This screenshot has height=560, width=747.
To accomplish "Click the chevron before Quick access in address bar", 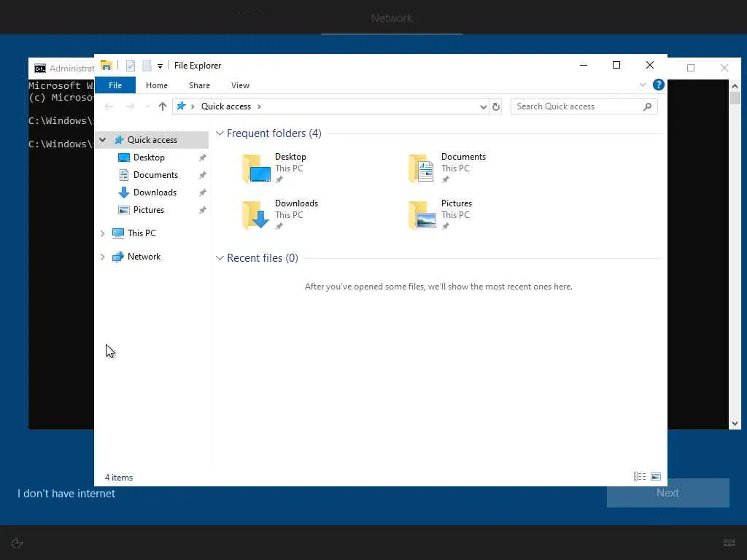I will click(x=193, y=106).
